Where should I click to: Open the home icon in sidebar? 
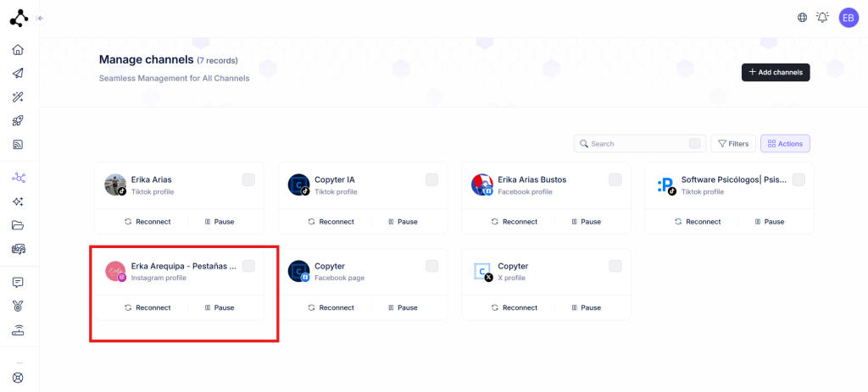pos(18,50)
